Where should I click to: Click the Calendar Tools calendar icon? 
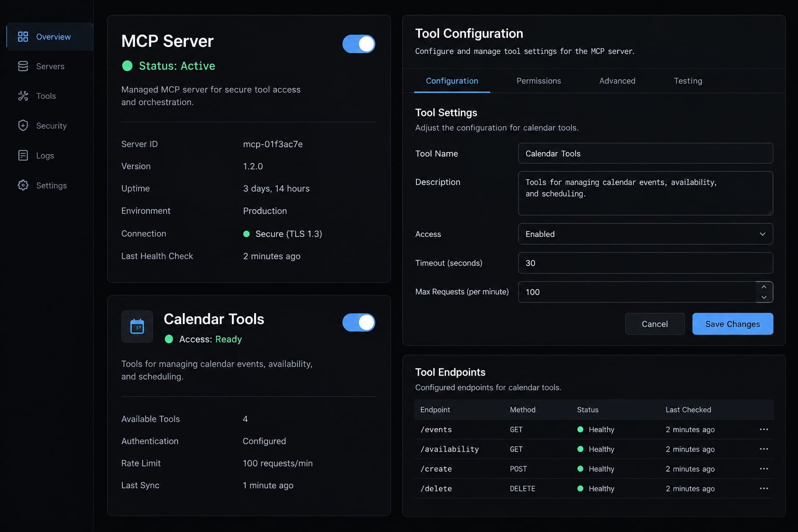pos(137,326)
